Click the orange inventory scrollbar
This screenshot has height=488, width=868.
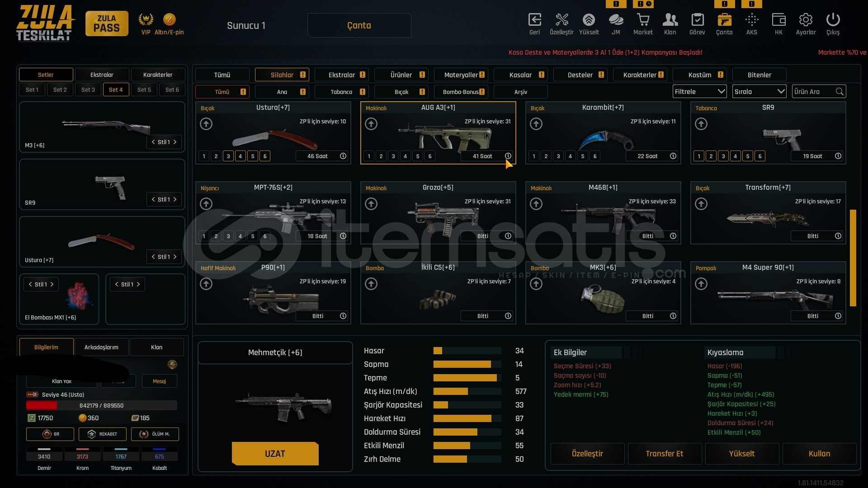point(853,258)
